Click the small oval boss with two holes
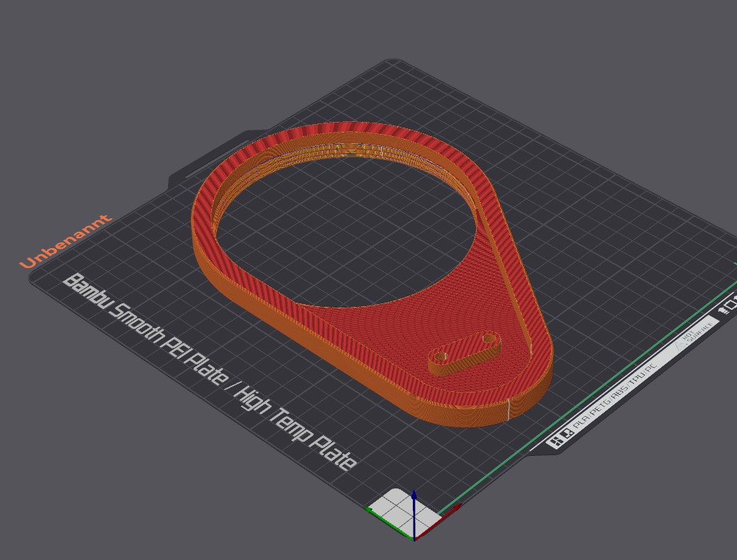 [465, 353]
